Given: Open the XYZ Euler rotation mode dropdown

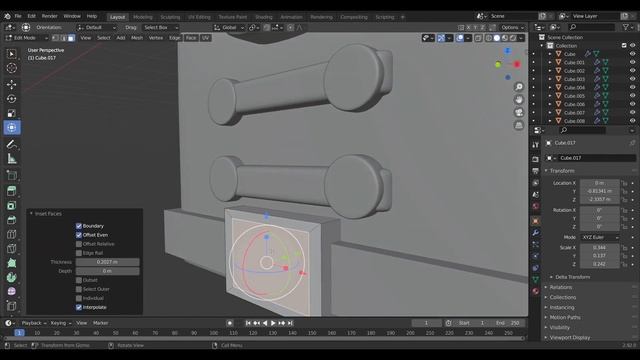Looking at the screenshot, I should (x=600, y=237).
